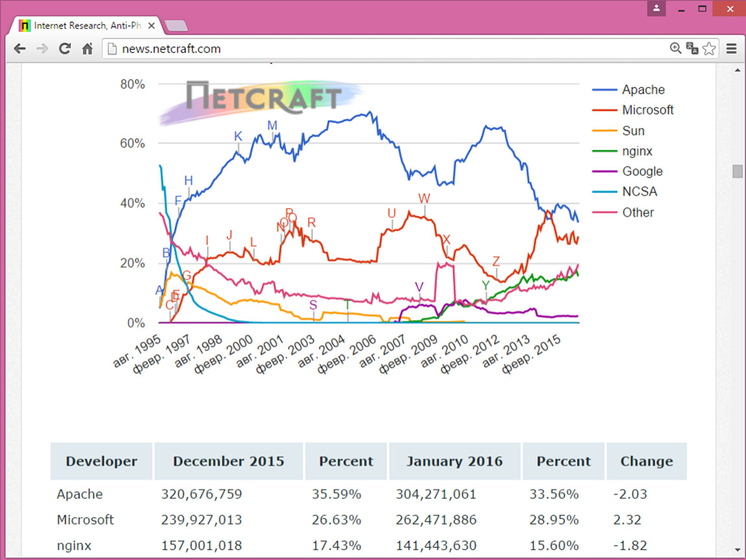This screenshot has width=746, height=560.
Task: Click the nginx legend entry
Action: (x=636, y=151)
